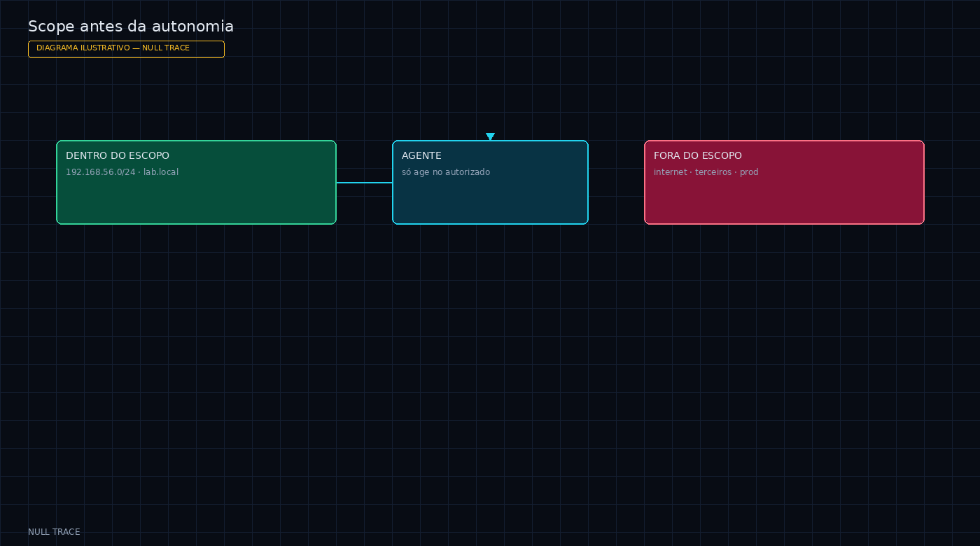Select the "192.168.56.0/24 · lab.local" text

pyautogui.click(x=122, y=172)
